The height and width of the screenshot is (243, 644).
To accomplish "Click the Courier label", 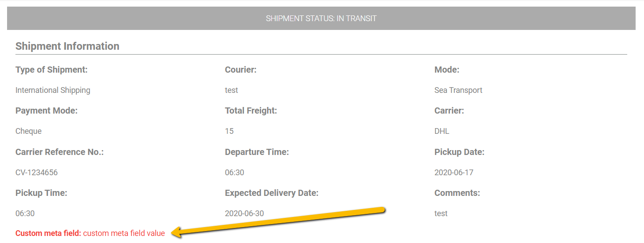I will pyautogui.click(x=241, y=70).
